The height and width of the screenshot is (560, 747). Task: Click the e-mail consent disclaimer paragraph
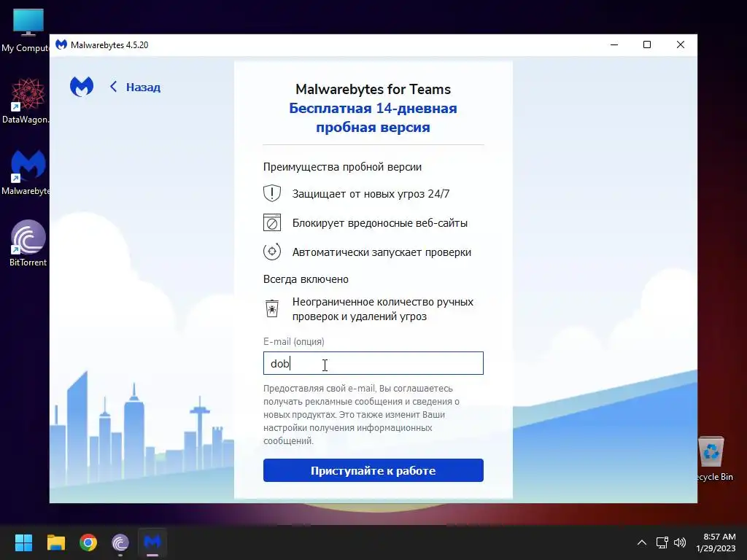tap(361, 415)
